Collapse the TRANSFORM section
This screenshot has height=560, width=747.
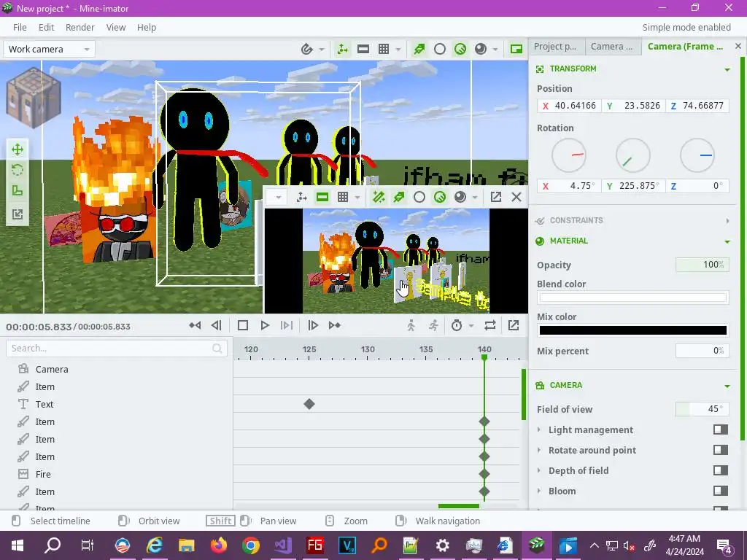click(727, 69)
